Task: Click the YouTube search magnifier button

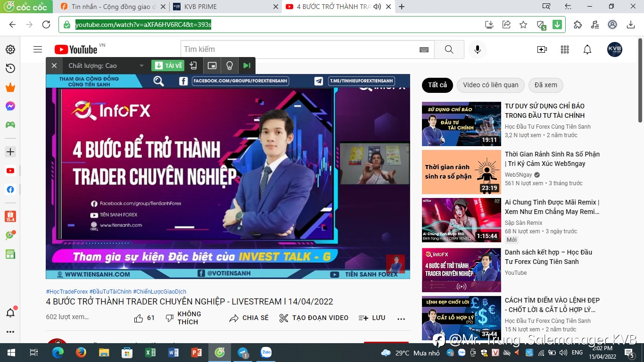Action: tap(449, 49)
